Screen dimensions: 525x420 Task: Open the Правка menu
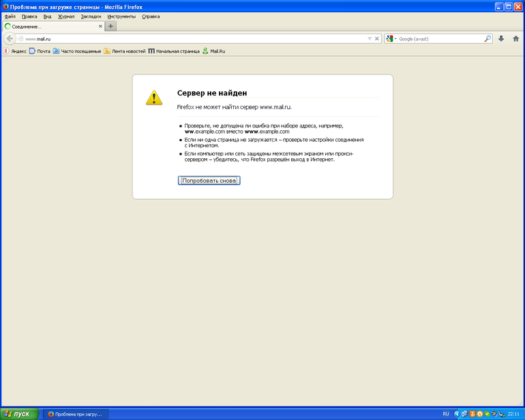(29, 16)
